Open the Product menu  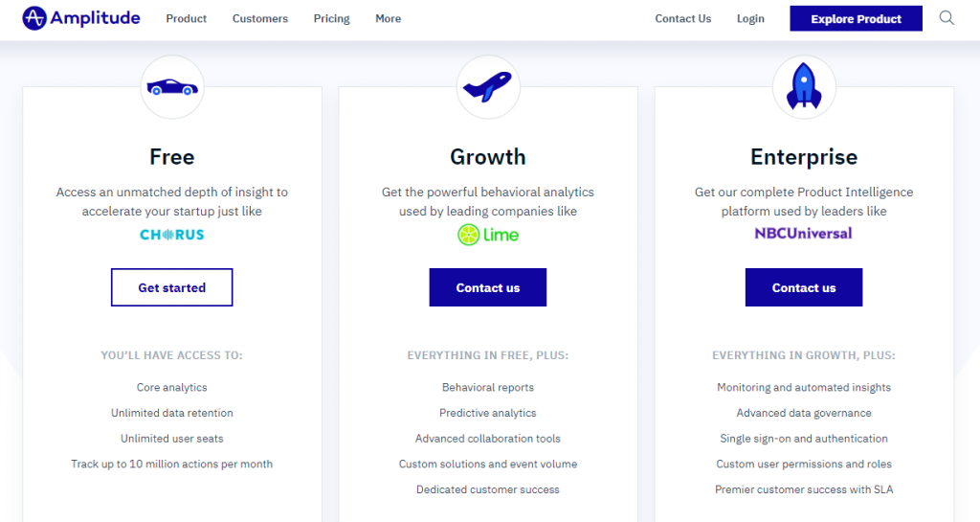[187, 19]
